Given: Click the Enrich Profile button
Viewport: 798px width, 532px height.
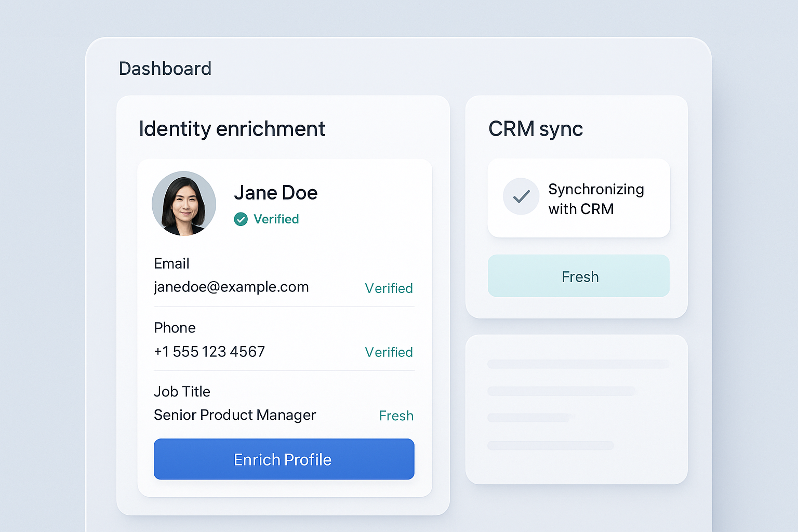Looking at the screenshot, I should point(284,459).
